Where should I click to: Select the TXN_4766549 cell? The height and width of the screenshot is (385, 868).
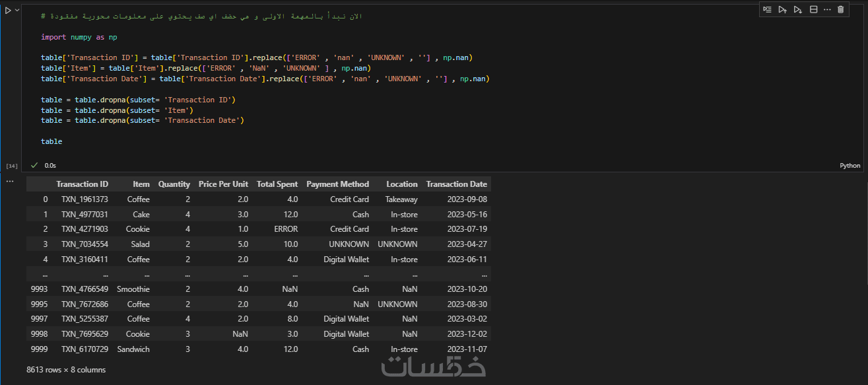84,289
